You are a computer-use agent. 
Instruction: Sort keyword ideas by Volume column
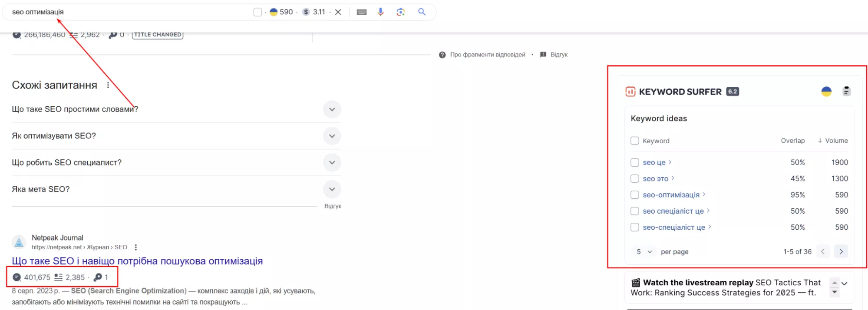[833, 141]
